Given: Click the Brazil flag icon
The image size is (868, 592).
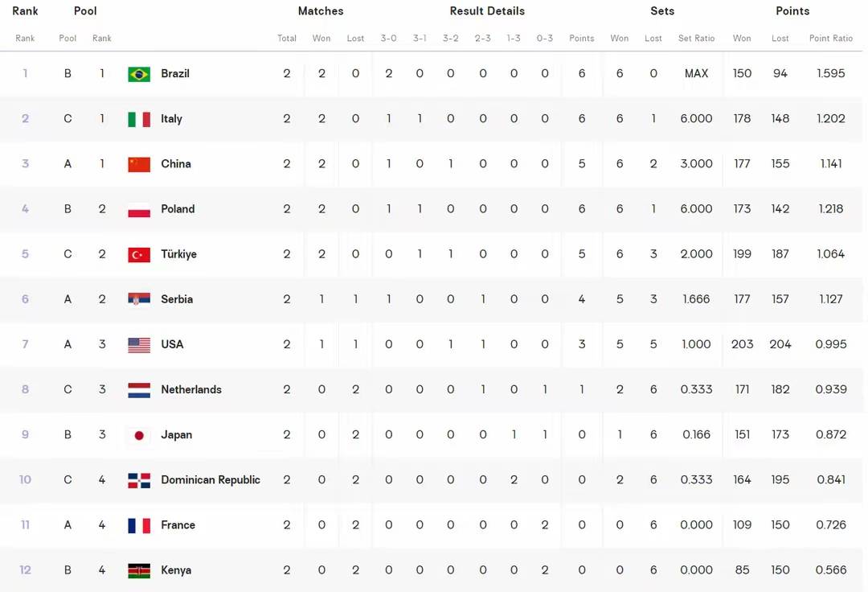Looking at the screenshot, I should tap(139, 74).
